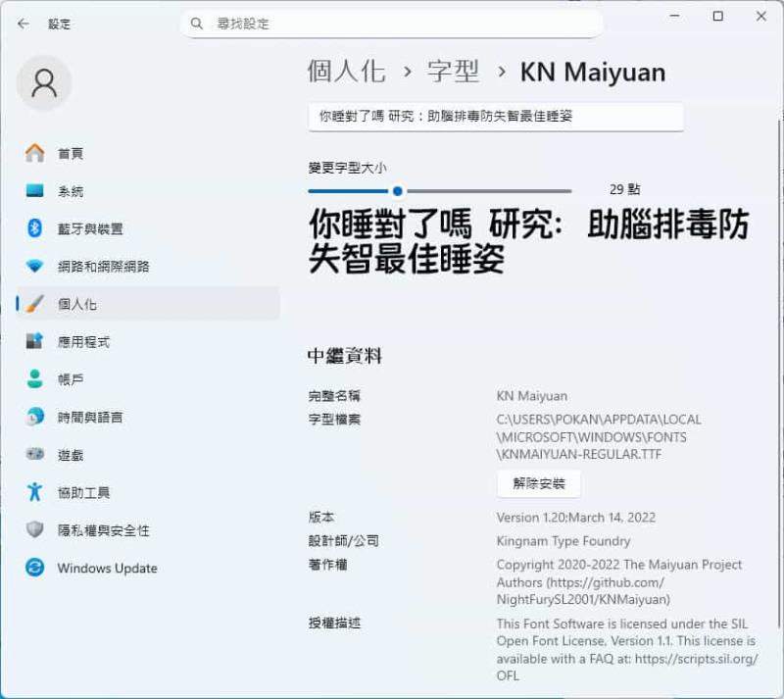The image size is (784, 699).
Task: Open the Windows Update icon
Action: 34,569
